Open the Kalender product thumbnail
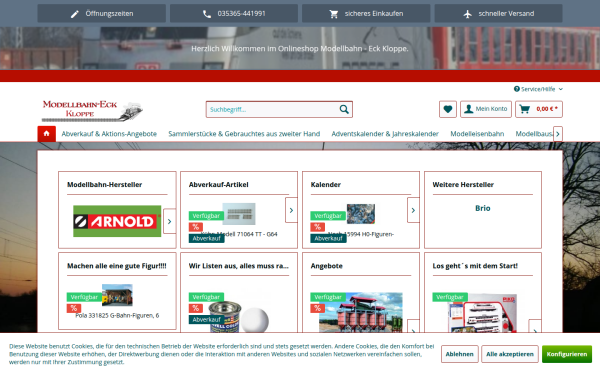Viewport: 600px width, 375px height. point(361,214)
